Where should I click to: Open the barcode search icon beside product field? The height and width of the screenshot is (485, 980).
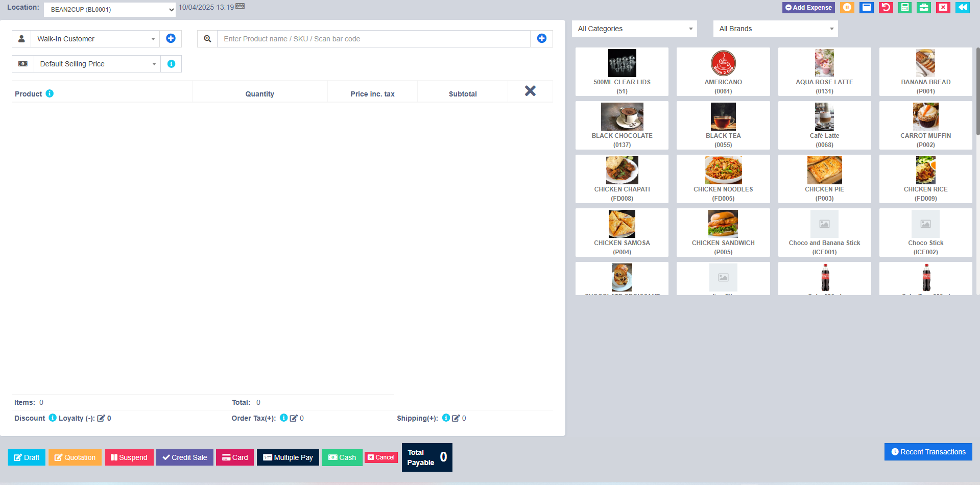tap(207, 38)
